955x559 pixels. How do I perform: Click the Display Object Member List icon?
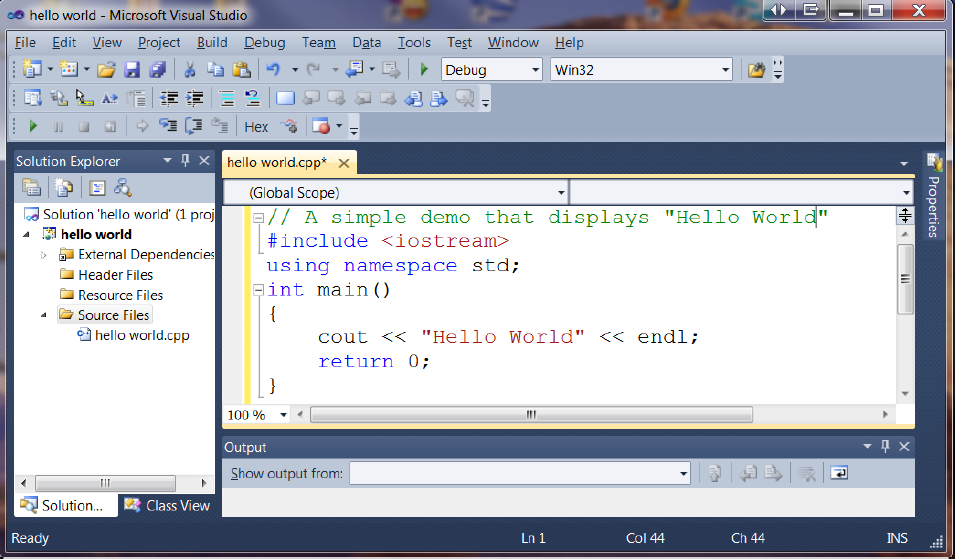[32, 98]
